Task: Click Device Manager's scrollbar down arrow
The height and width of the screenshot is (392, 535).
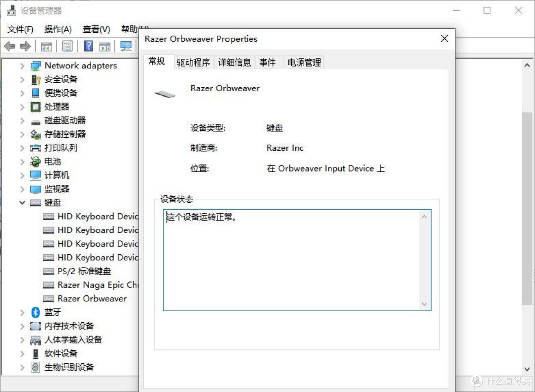Action: (x=527, y=369)
